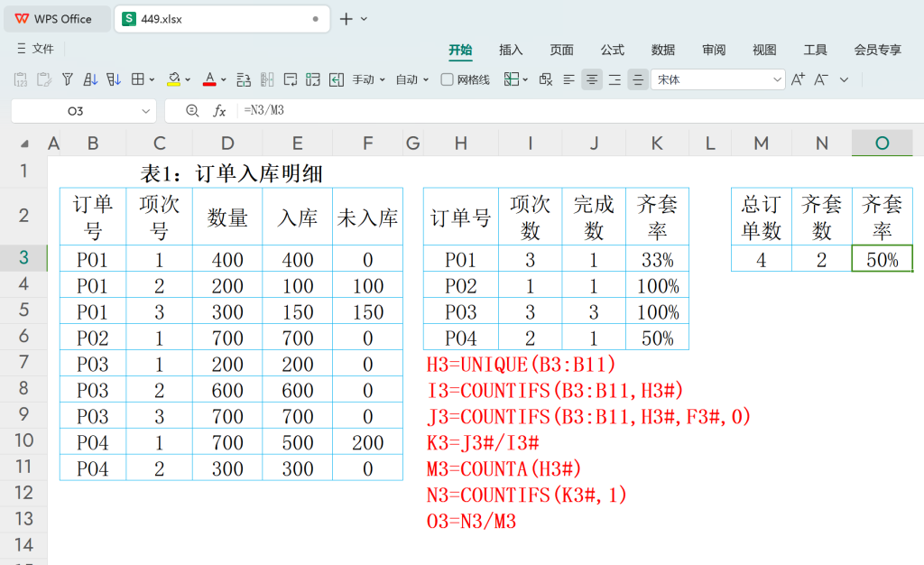
Task: Open the 自动 dropdown
Action: click(x=411, y=79)
